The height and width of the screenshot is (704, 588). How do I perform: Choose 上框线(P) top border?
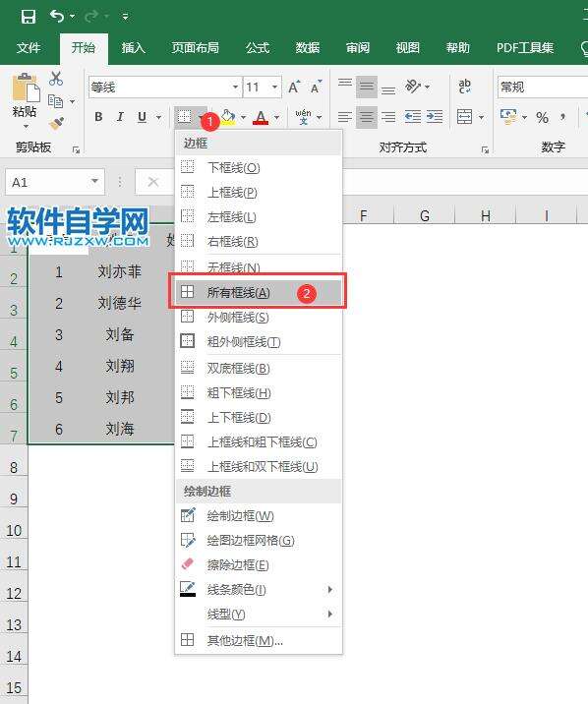coord(259,193)
